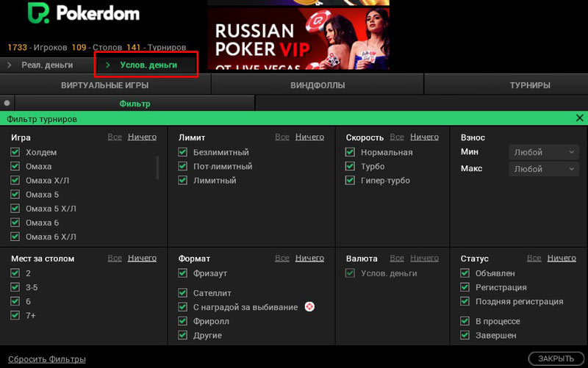The height and width of the screenshot is (368, 588).
Task: Click the red knockout bounty icon
Action: 309,307
